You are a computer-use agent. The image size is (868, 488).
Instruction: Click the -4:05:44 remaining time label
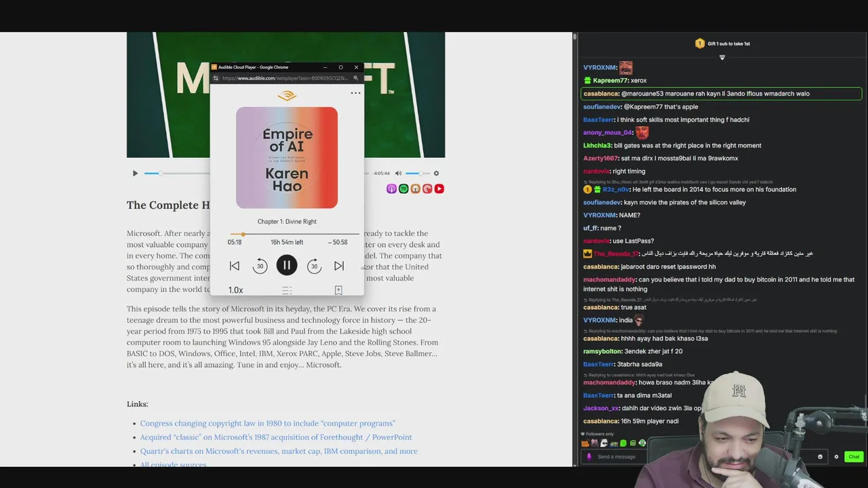(381, 174)
